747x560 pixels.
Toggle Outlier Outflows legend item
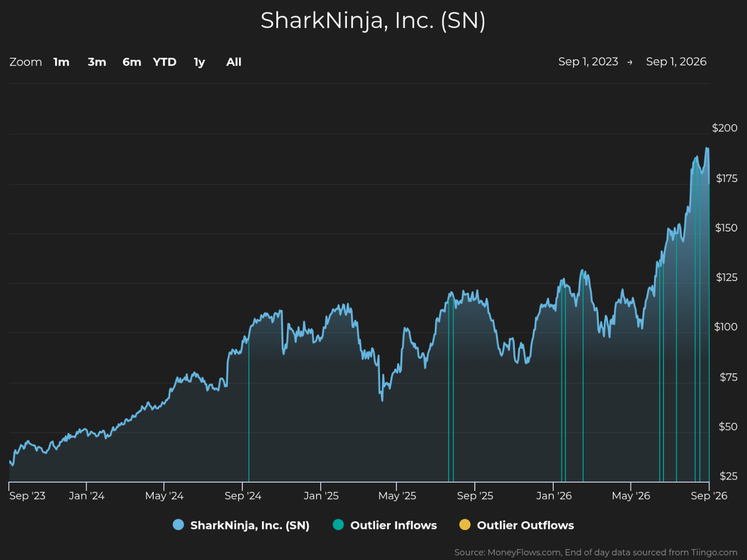coord(517,525)
